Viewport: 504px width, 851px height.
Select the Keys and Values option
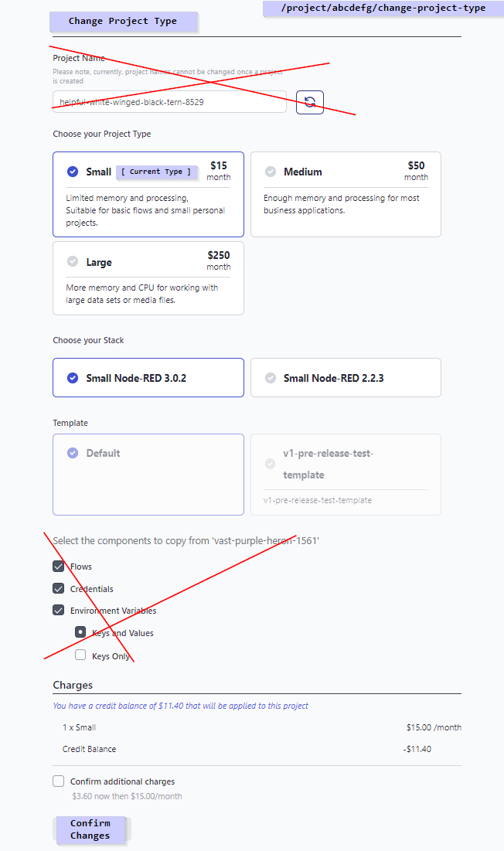point(80,631)
